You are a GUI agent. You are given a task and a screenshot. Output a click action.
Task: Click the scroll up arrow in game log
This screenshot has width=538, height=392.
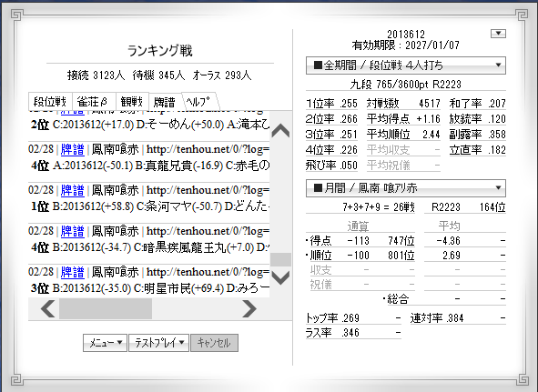pos(280,131)
